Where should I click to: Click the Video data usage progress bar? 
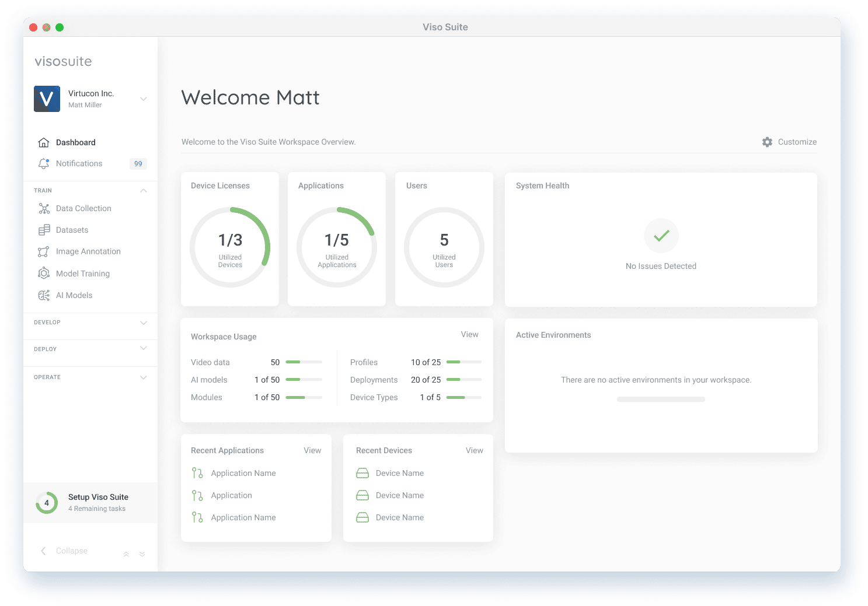pyautogui.click(x=304, y=362)
